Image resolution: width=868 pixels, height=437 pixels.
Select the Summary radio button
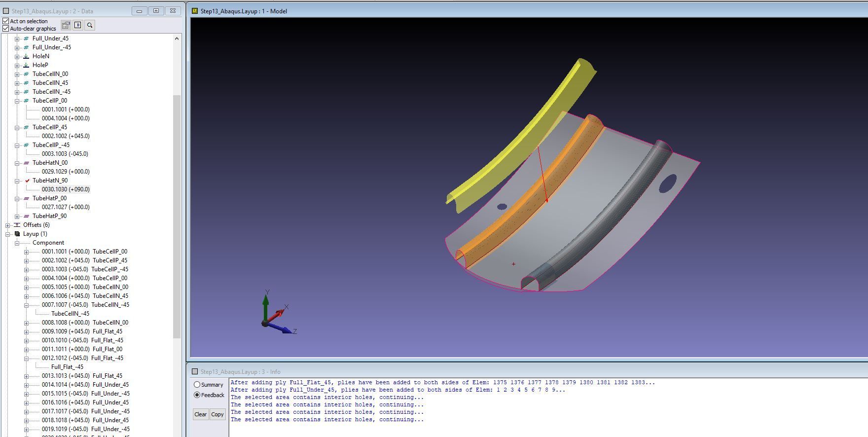tap(197, 385)
